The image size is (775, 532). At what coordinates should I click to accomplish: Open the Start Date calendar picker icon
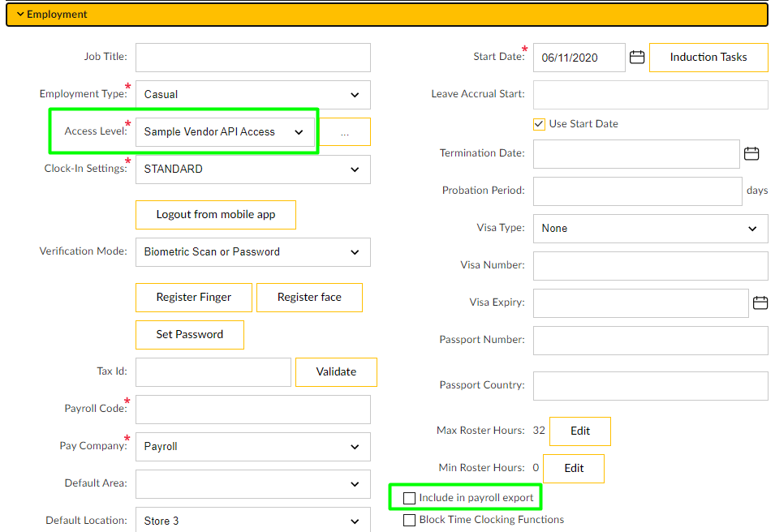637,58
